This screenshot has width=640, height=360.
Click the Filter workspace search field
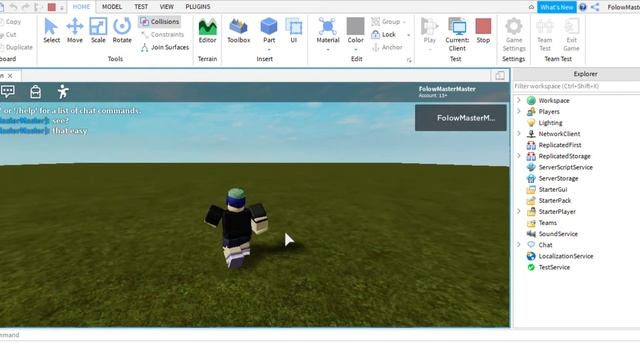(576, 86)
